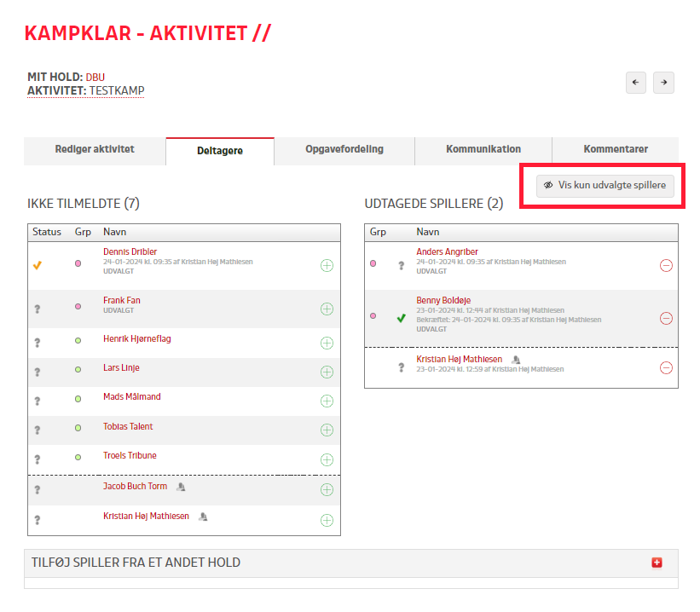Screen dimensions: 700x612
Task: Add Tobias Talent using plus icon
Action: click(327, 430)
